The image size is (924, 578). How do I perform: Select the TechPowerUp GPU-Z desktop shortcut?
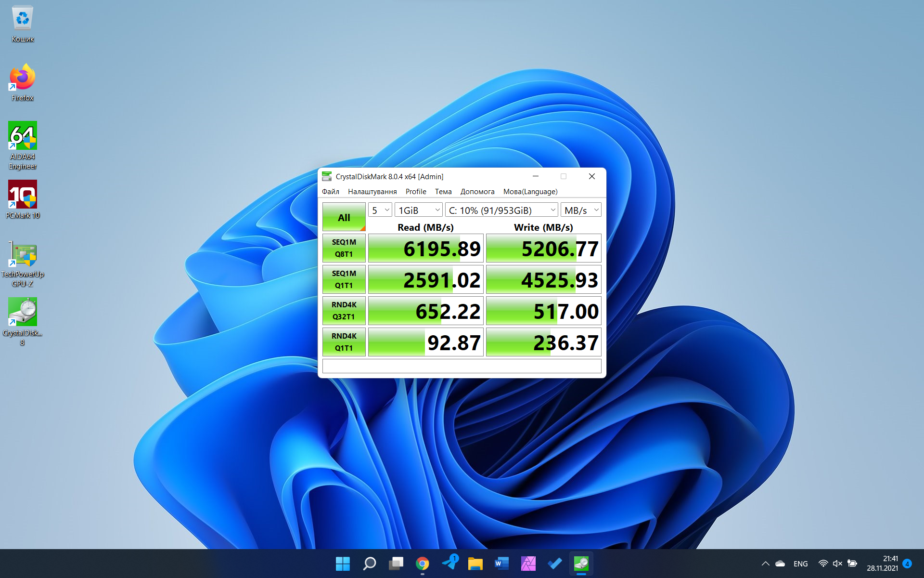(23, 263)
